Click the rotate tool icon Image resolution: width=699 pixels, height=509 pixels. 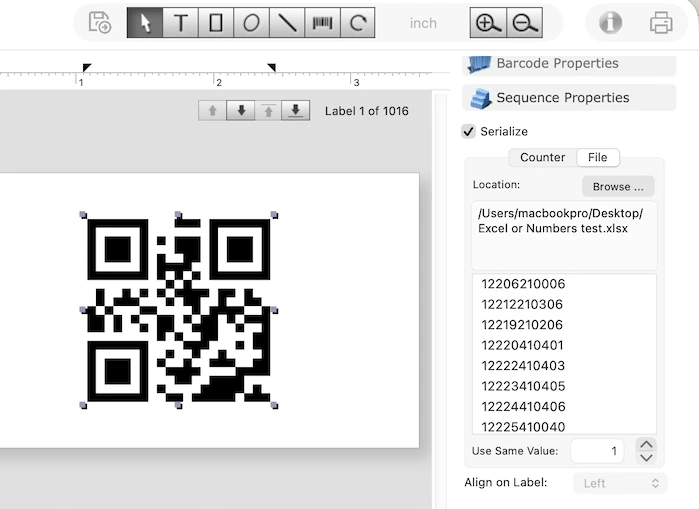(x=358, y=23)
